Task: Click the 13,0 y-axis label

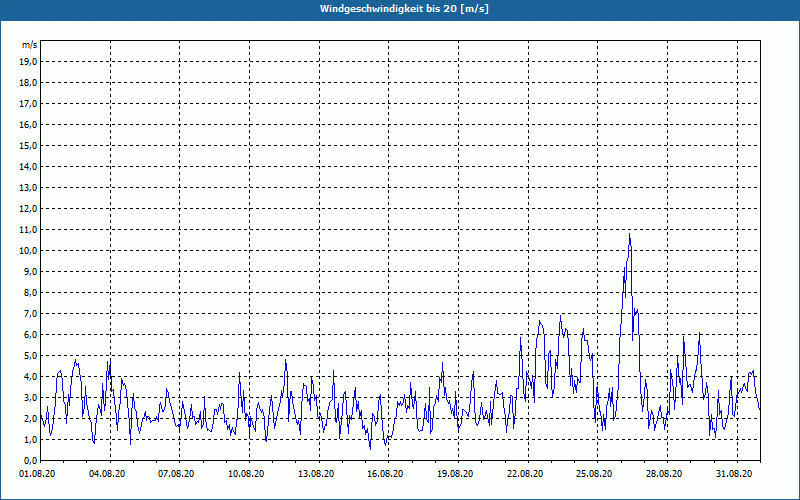Action: click(28, 188)
